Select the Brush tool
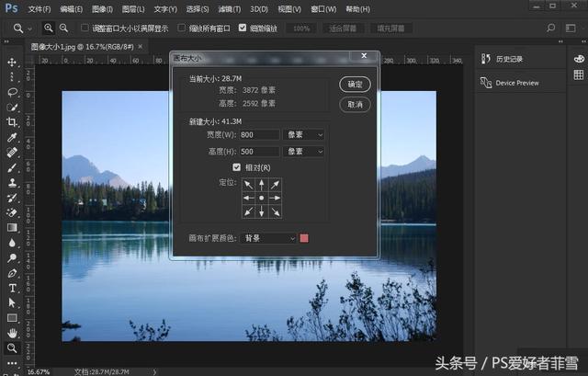 pos(12,167)
